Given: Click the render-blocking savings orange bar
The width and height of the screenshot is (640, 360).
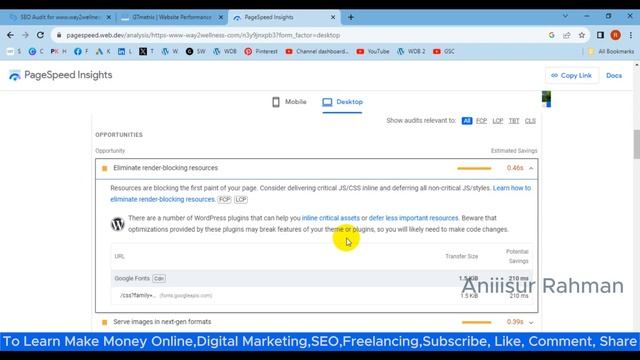Looking at the screenshot, I should click(474, 168).
